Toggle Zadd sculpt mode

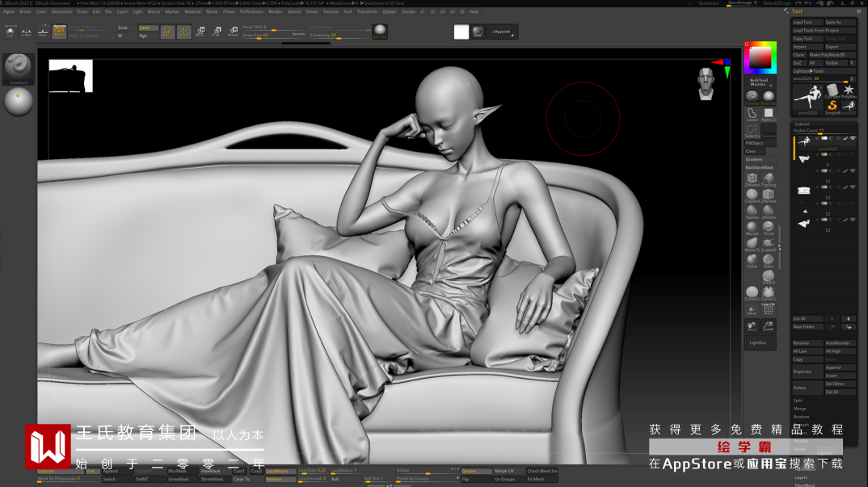148,27
